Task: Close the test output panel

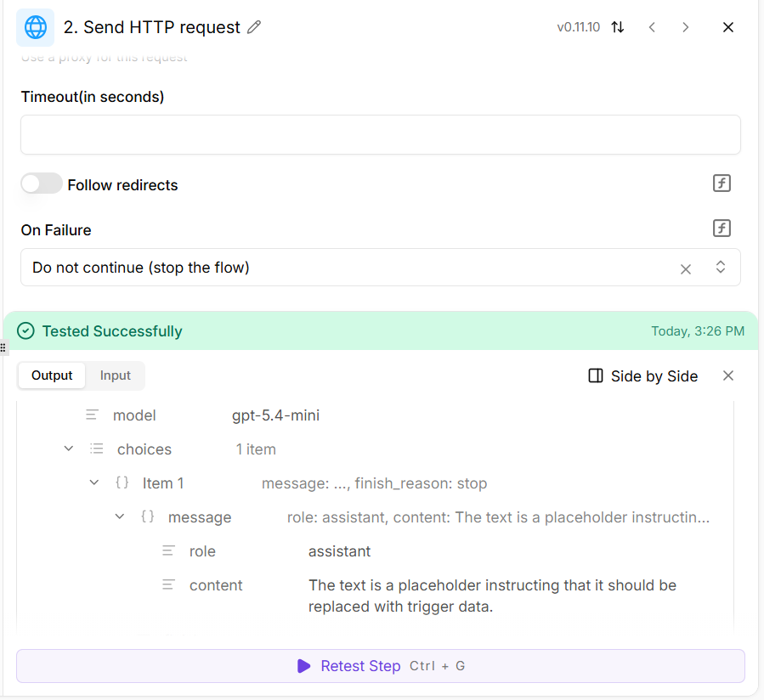Action: [x=728, y=375]
